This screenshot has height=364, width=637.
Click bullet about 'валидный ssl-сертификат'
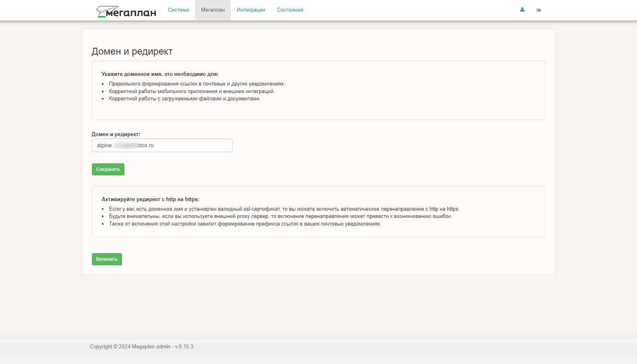click(283, 209)
